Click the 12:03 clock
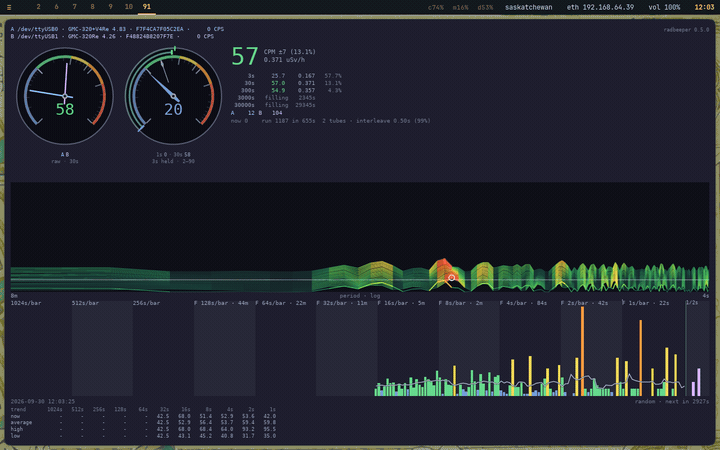This screenshot has height=450, width=720. (704, 7)
